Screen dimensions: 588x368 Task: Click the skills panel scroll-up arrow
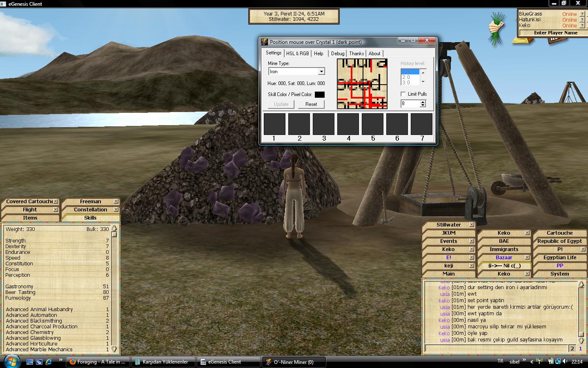coord(114,228)
